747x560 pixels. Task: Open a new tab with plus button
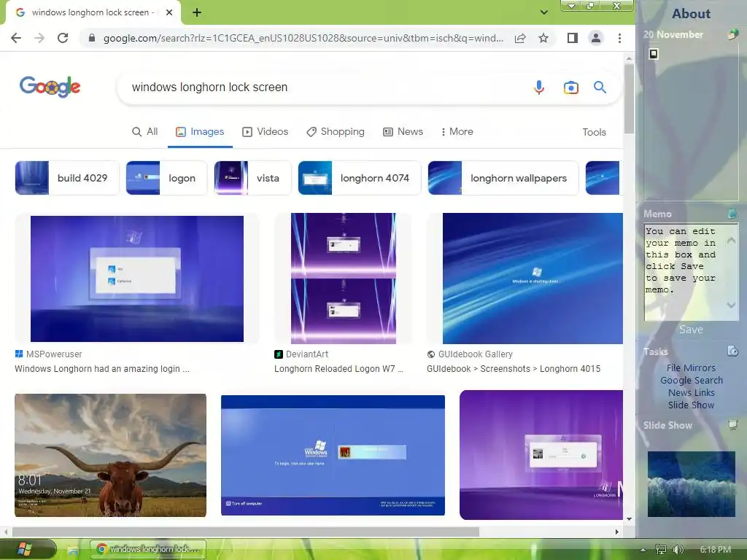(197, 13)
